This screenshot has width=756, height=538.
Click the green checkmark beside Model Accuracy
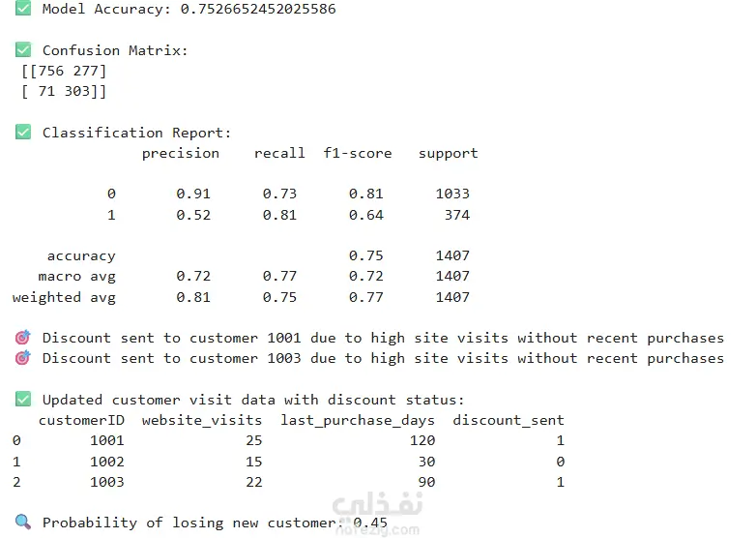tap(23, 9)
